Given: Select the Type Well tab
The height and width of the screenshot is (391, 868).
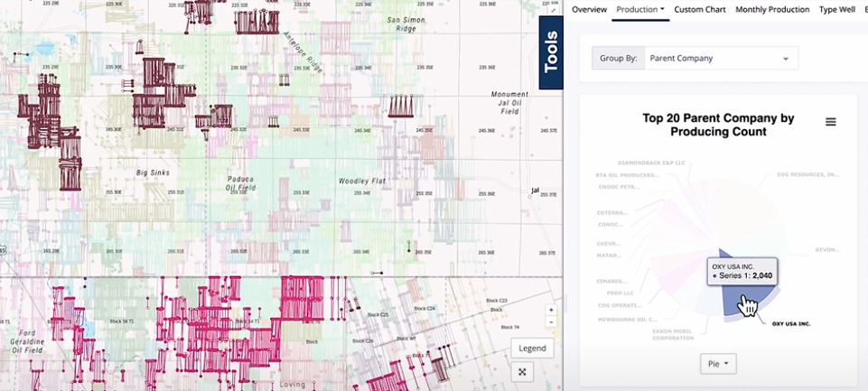Looking at the screenshot, I should pos(839,9).
